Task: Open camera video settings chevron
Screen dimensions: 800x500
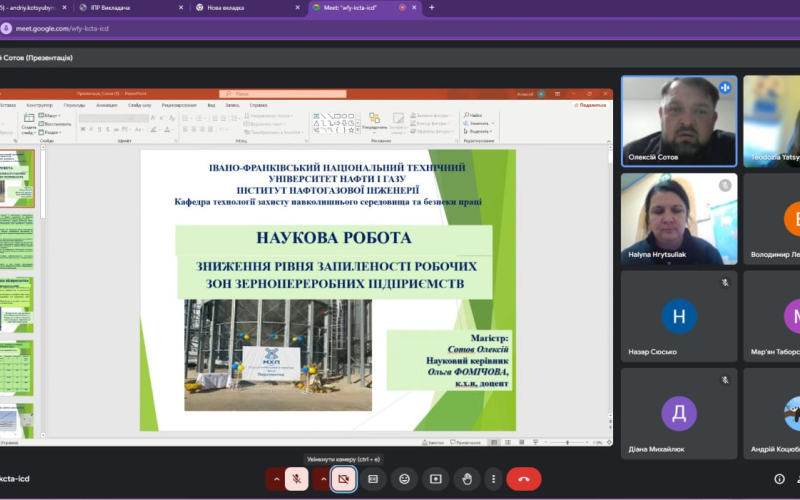Action: (x=323, y=479)
